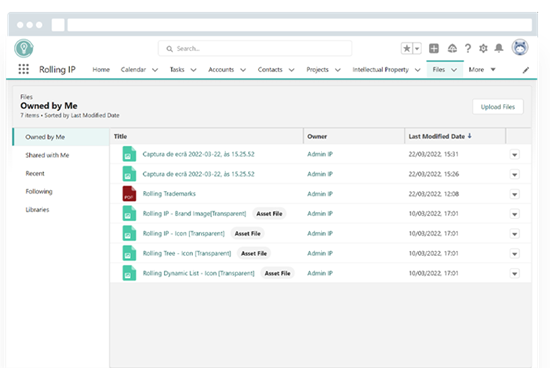Image resolution: width=550 pixels, height=368 pixels.
Task: Click the PDF icon for Rolling Trademarks
Action: tap(129, 194)
